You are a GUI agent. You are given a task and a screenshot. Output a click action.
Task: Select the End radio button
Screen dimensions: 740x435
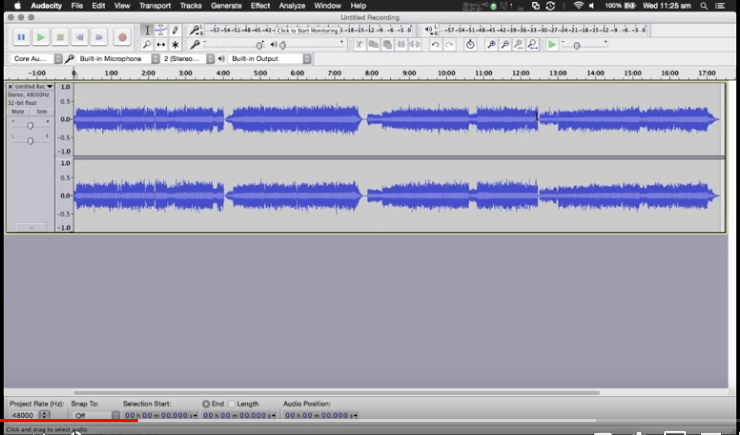(206, 403)
